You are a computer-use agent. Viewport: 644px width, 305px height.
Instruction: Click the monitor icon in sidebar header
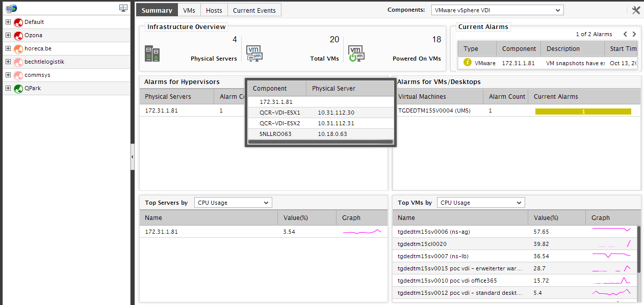(123, 8)
